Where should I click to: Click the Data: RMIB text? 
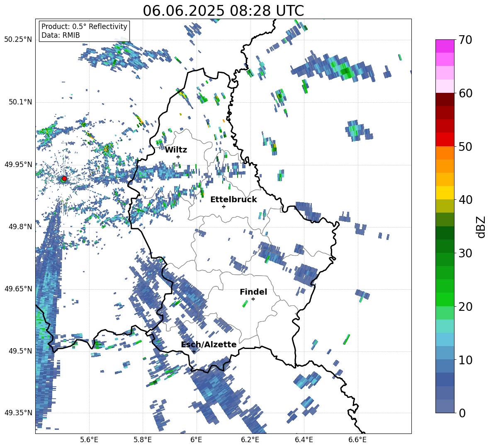(61, 35)
